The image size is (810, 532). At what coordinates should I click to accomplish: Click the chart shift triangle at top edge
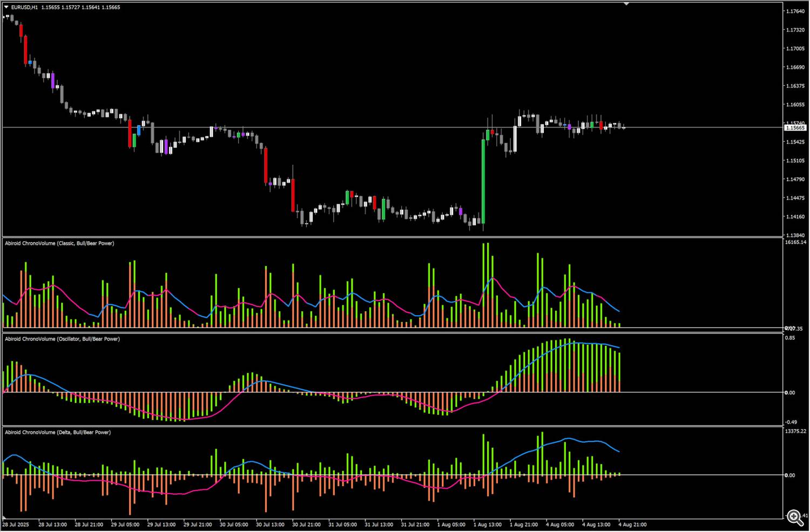coord(626,4)
